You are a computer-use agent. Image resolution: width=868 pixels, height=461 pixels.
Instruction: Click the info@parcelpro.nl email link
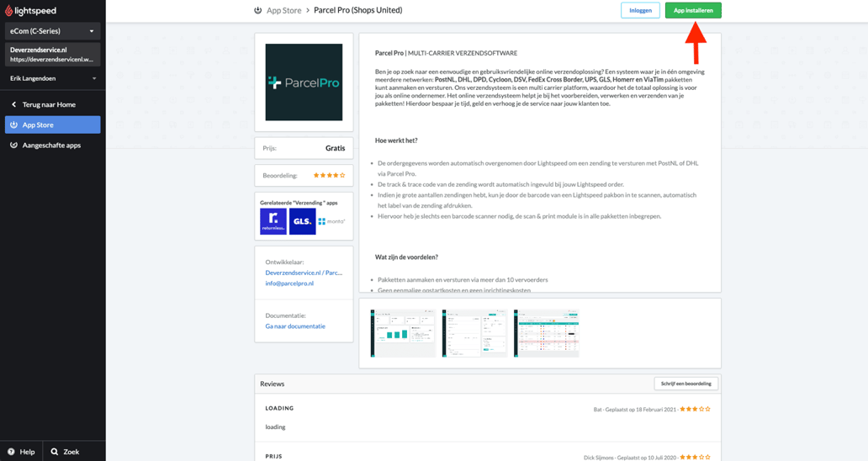point(289,283)
